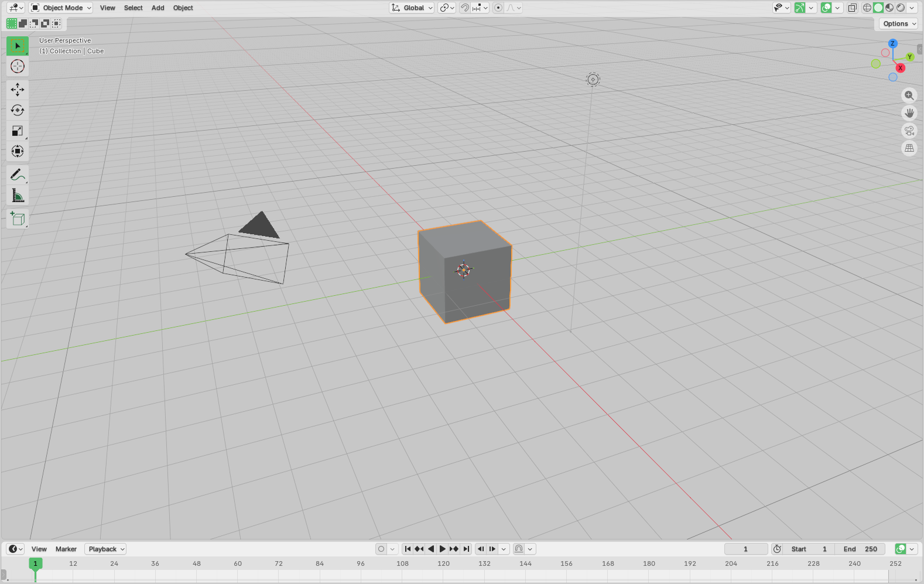Switch perspective/orthographic with the grid icon
Image resolution: width=924 pixels, height=584 pixels.
(x=909, y=148)
